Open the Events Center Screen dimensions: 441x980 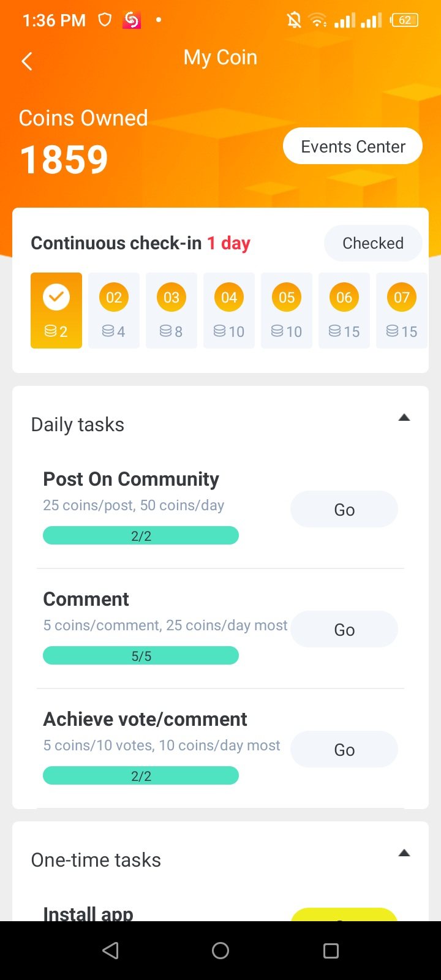(353, 146)
